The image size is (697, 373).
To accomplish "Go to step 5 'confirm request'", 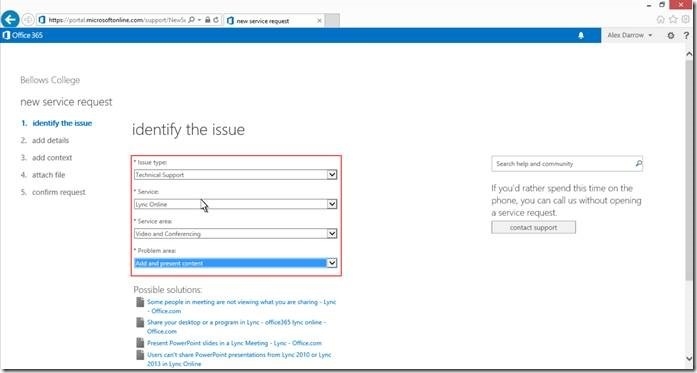I will (53, 193).
